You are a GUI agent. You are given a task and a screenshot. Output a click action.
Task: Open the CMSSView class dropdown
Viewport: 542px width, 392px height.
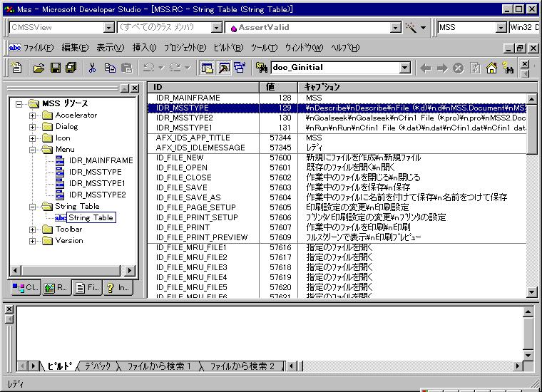pos(108,28)
